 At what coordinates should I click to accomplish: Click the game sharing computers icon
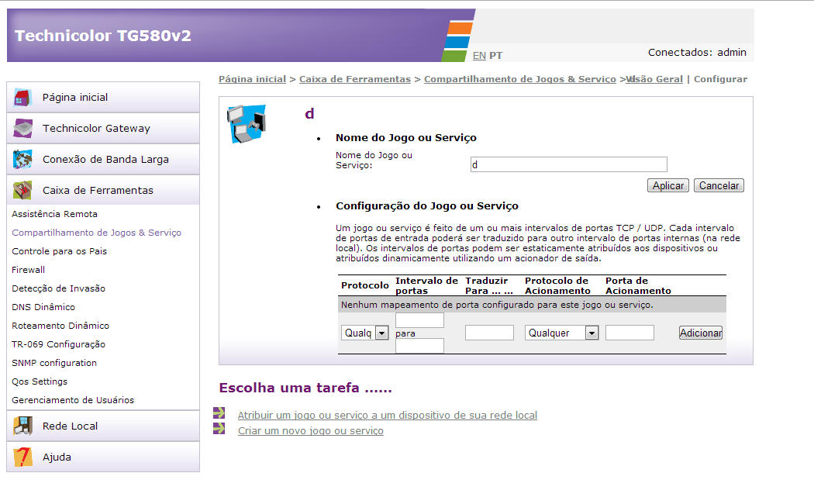247,123
